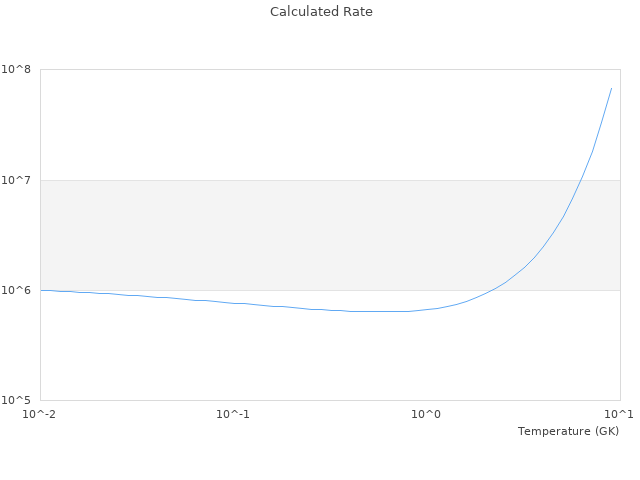Select the 10^6 y-axis tick label
Viewport: 640px width, 480px height.
(16, 291)
